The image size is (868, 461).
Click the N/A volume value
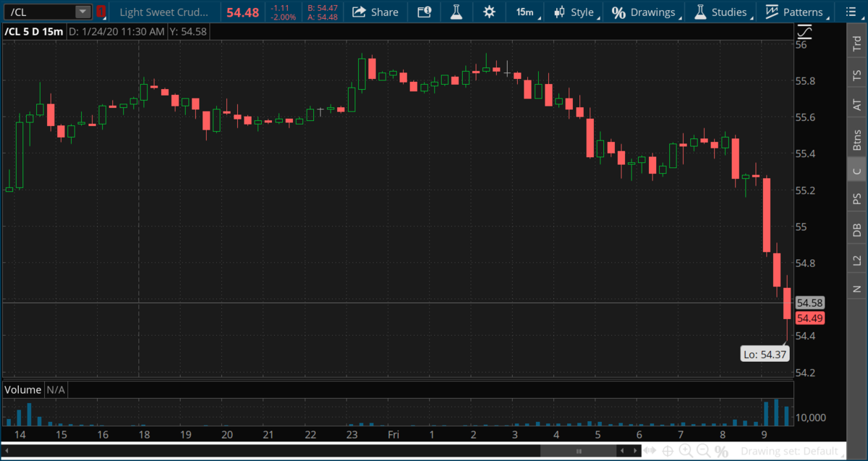pos(56,389)
